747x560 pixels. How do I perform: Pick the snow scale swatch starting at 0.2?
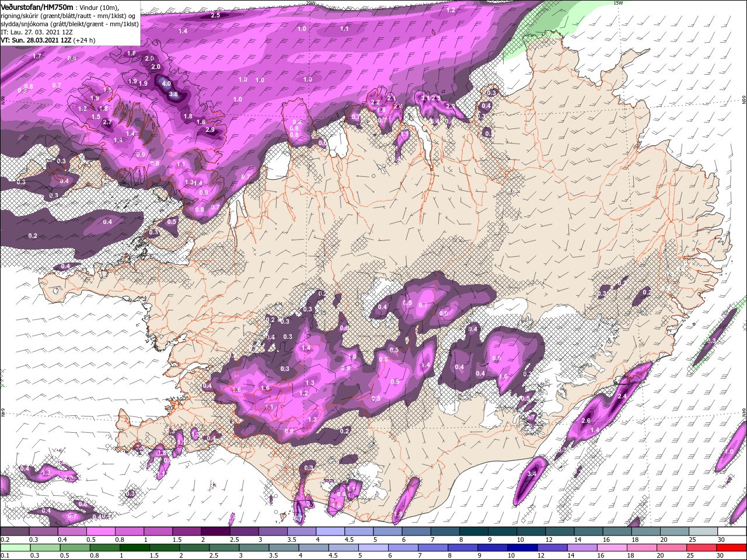coord(15,531)
